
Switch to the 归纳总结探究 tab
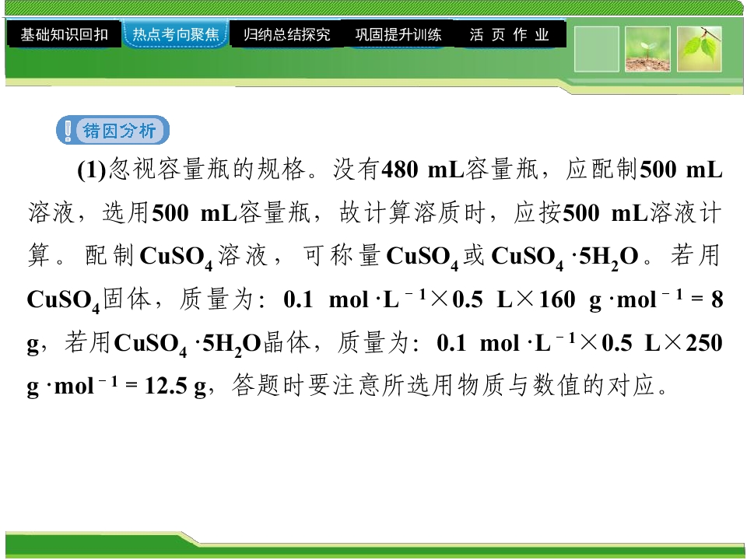click(x=287, y=34)
